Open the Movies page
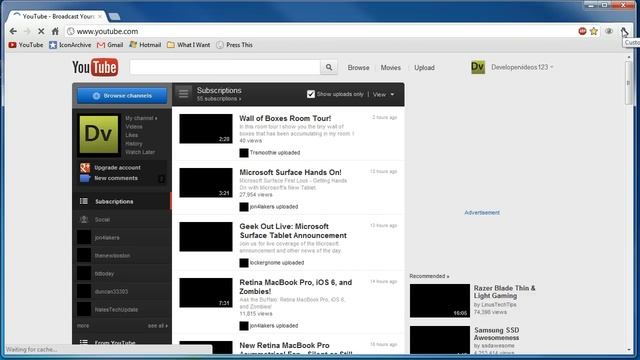The height and width of the screenshot is (360, 640). coord(391,68)
